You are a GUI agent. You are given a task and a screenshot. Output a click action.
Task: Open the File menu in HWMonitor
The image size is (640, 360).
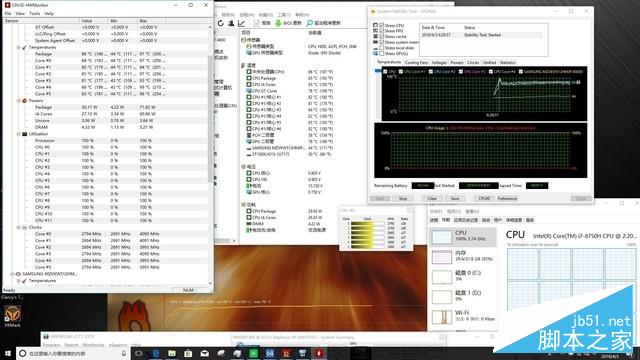coord(8,13)
